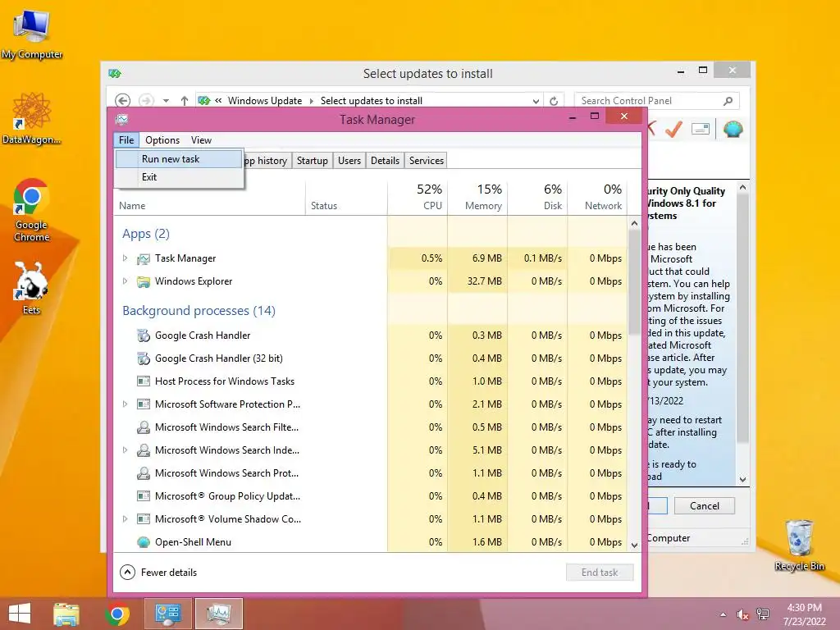Sort processes by Memory column
Screen dimensions: 840x630
coord(477,197)
